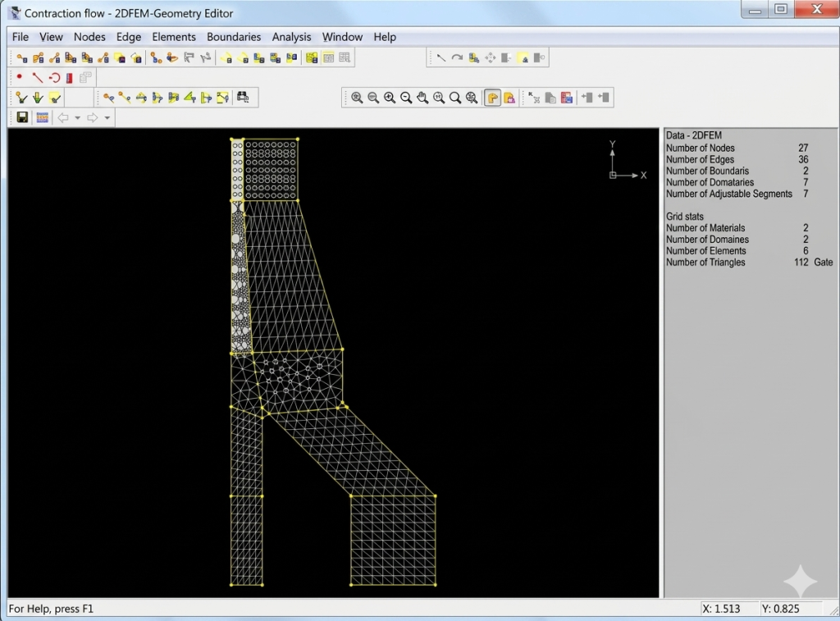840x621 pixels.
Task: Open the back arrow history dropdown
Action: [78, 118]
